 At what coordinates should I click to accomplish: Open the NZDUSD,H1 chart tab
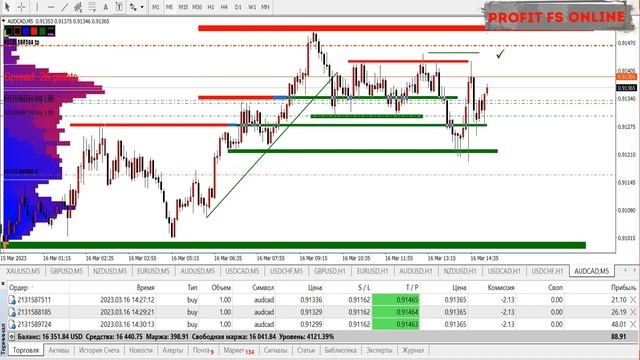click(460, 271)
